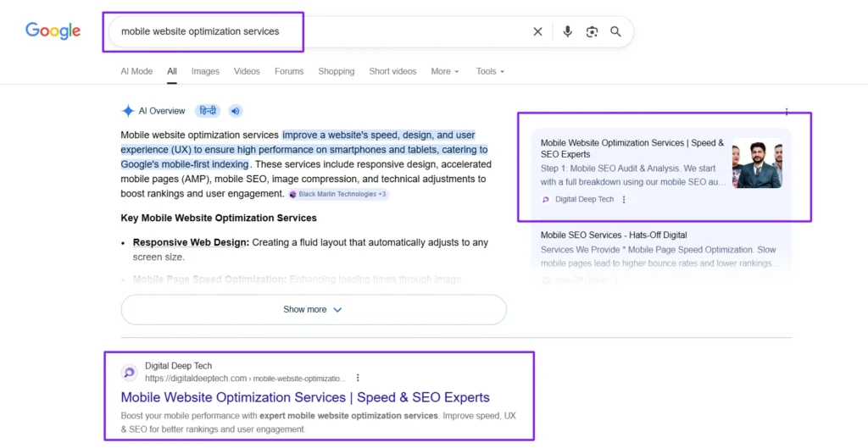
Task: Click Digital Deep Tech site name in organic result
Action: [x=178, y=366]
